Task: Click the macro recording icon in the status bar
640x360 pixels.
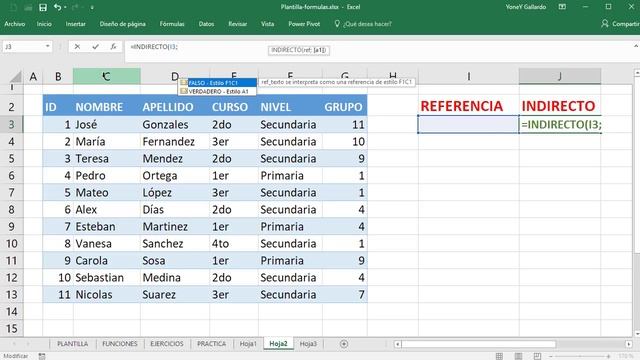Action: [42, 356]
